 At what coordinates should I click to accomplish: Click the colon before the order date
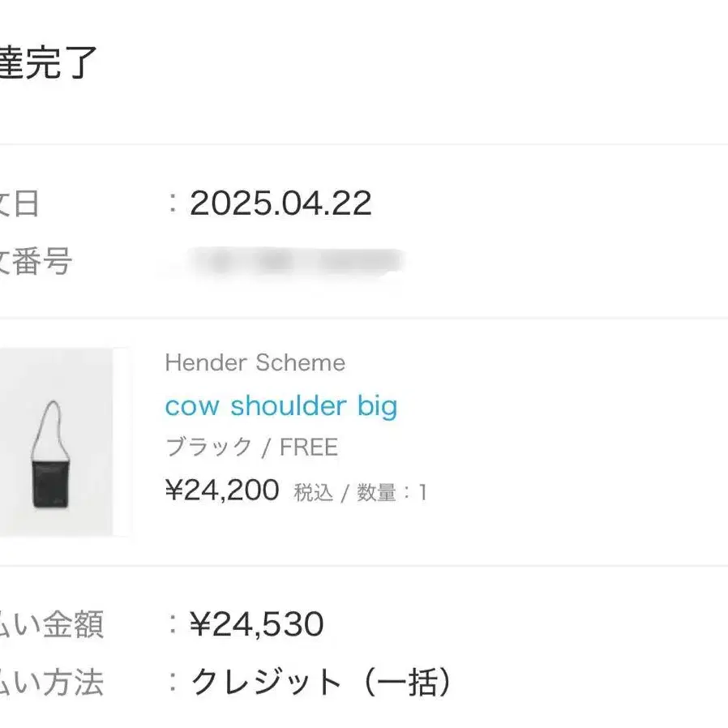(x=172, y=203)
